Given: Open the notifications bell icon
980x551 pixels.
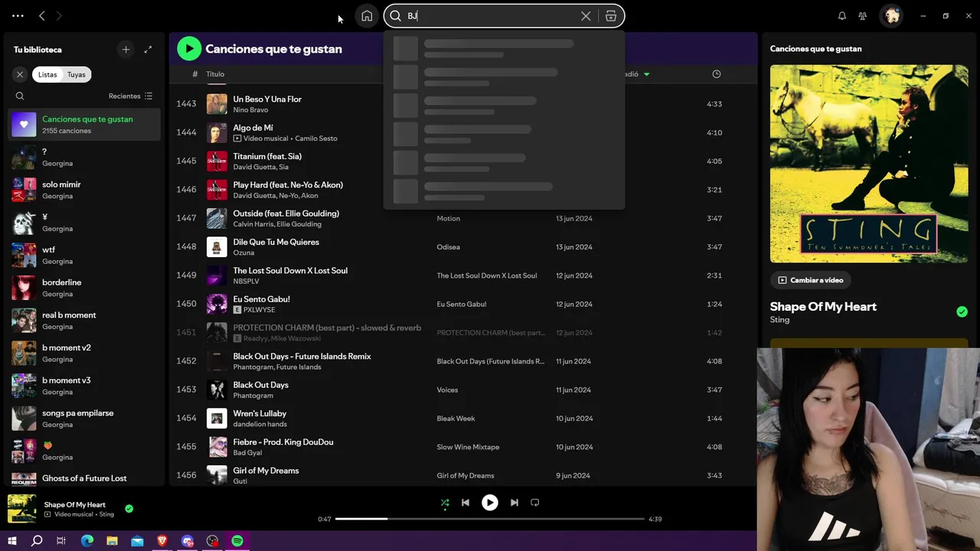Looking at the screenshot, I should 842,16.
